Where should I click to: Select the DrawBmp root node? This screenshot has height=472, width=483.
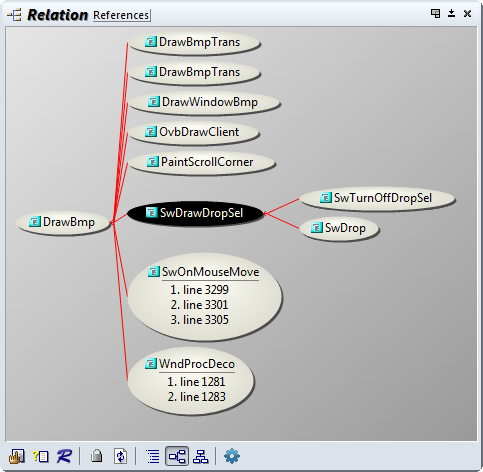(x=63, y=222)
